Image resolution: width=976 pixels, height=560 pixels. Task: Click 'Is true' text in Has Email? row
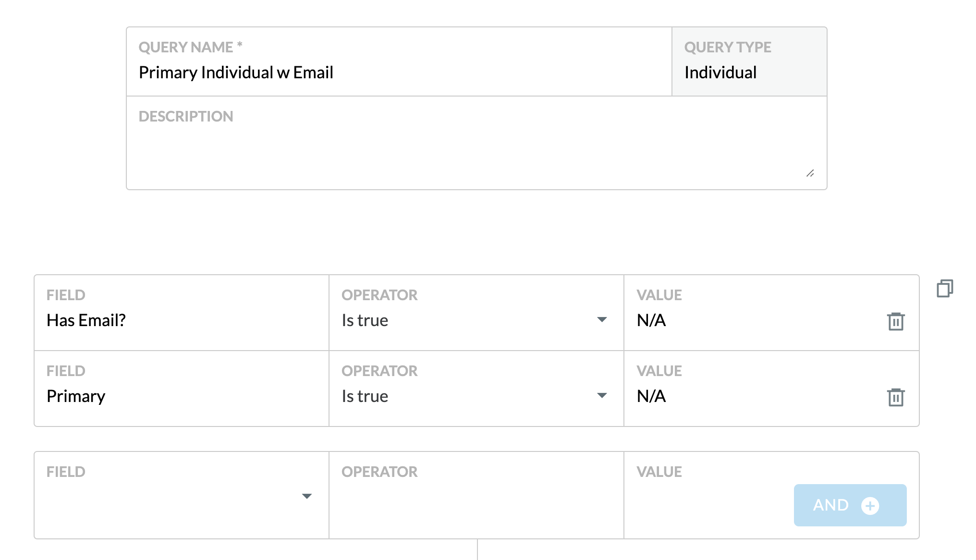coord(365,320)
